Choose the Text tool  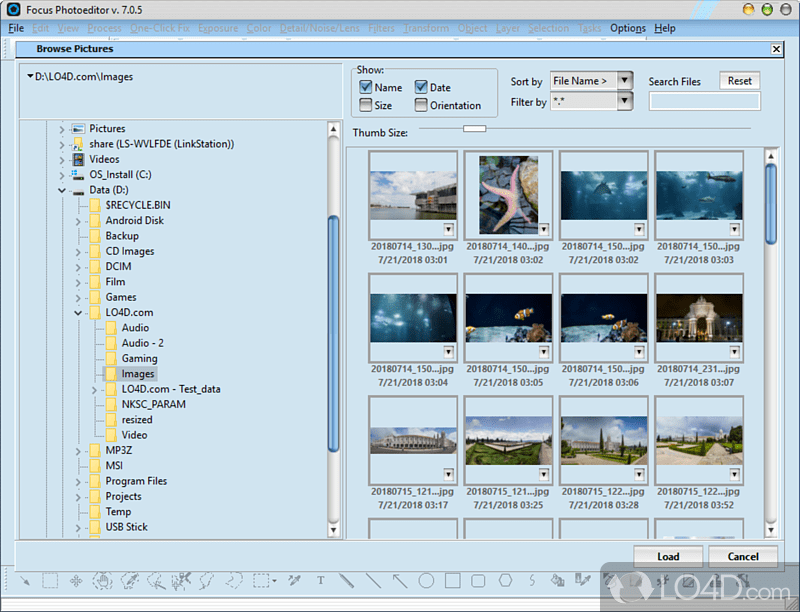point(320,580)
